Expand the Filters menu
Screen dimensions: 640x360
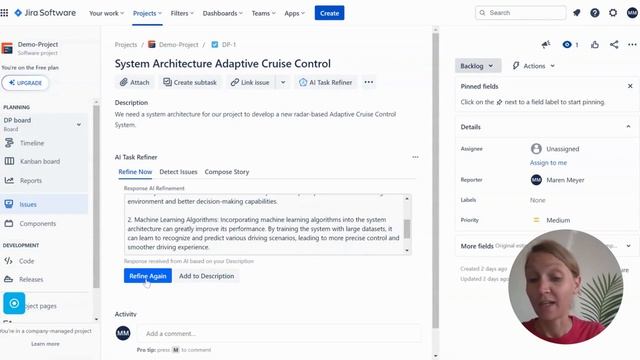[182, 13]
